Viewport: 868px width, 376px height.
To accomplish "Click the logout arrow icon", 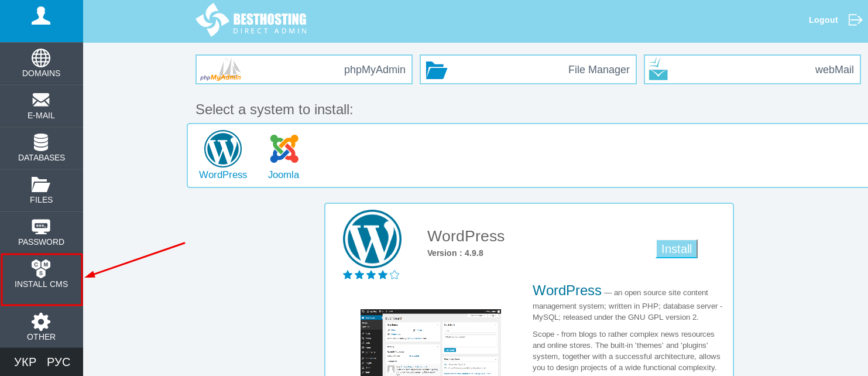I will [x=855, y=20].
